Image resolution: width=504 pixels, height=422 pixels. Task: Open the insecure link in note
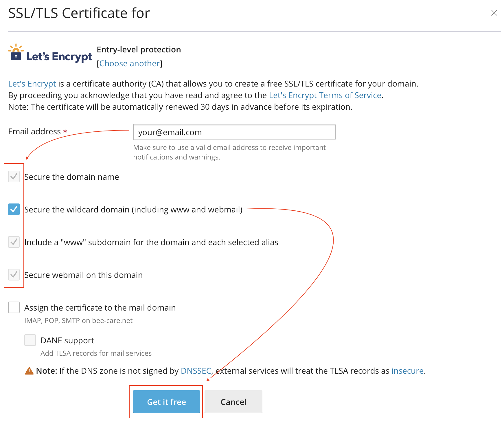(407, 371)
